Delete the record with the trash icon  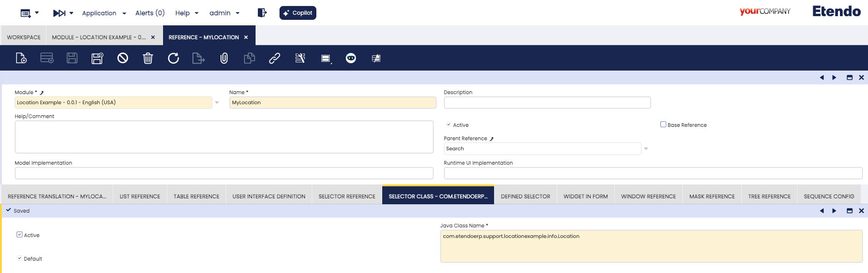pyautogui.click(x=148, y=58)
